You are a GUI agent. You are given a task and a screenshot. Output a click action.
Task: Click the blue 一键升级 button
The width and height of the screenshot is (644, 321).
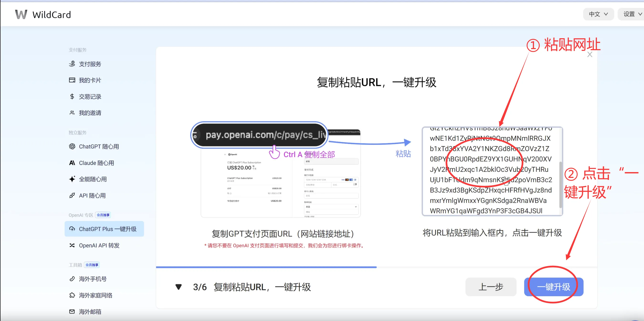pyautogui.click(x=554, y=287)
